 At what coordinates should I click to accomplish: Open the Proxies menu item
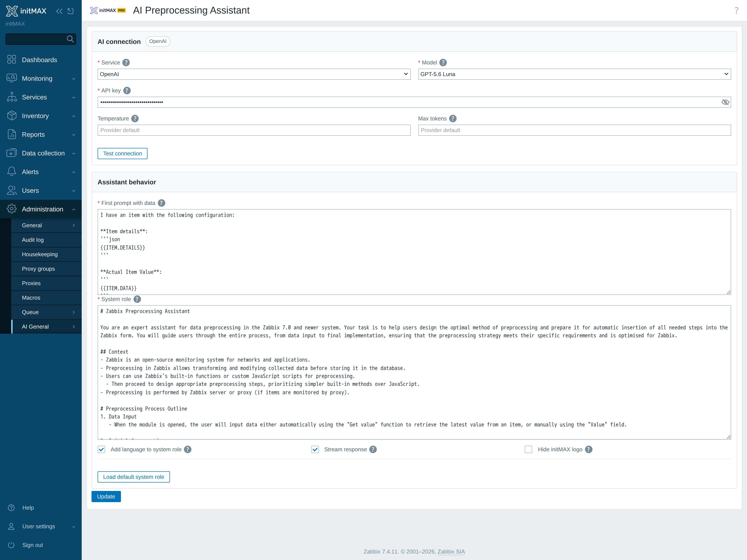pyautogui.click(x=47, y=283)
